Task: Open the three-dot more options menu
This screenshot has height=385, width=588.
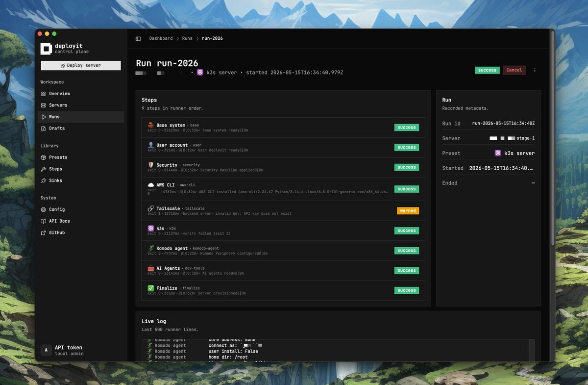Action: click(x=535, y=70)
